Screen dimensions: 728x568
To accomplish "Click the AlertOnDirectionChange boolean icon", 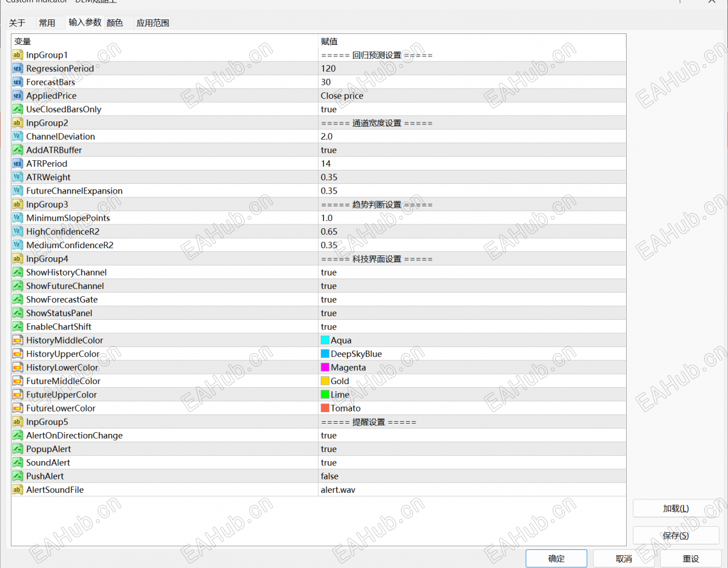I will [18, 436].
